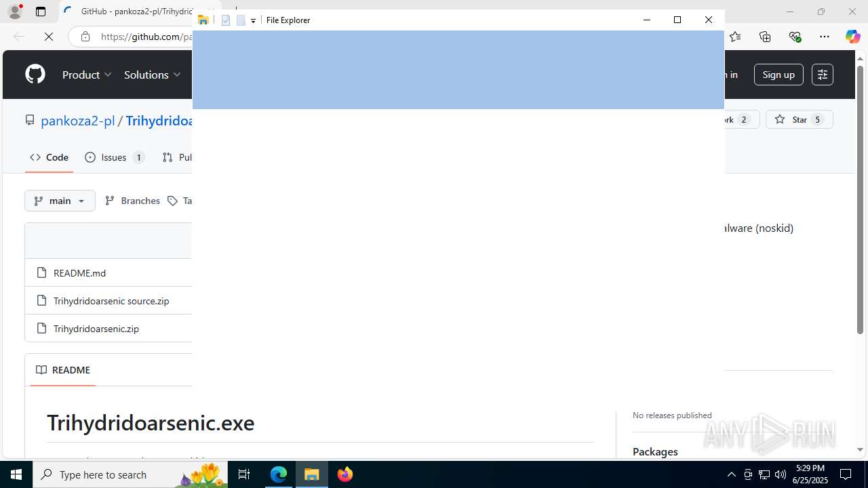Open the Branches link
Viewport: 868px width, 488px height.
(133, 201)
